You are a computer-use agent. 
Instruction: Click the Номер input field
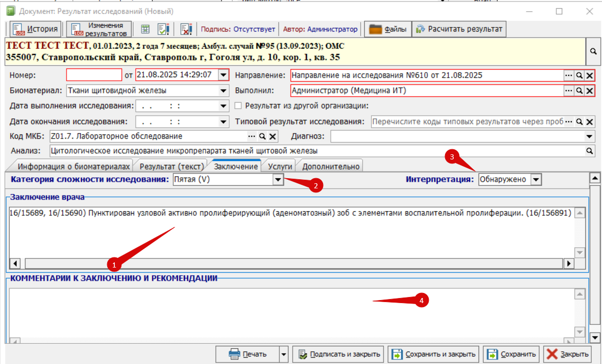pos(94,75)
